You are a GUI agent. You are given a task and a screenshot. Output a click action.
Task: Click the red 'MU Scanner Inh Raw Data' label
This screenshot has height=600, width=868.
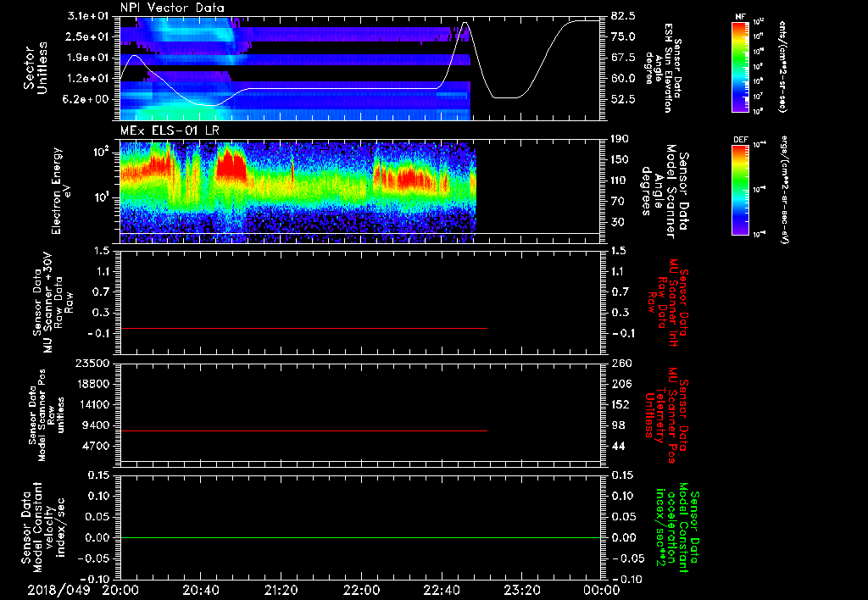[x=669, y=303]
